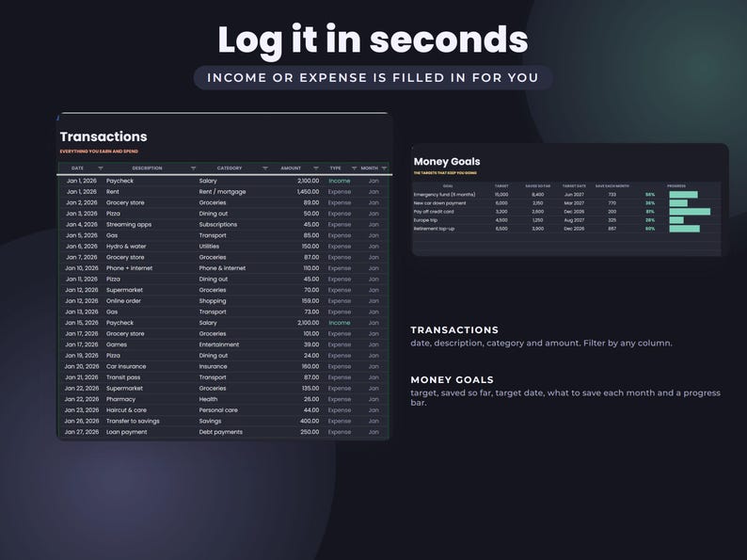Open the Month column filter arrow
Screen dimensions: 747x560
(384, 168)
